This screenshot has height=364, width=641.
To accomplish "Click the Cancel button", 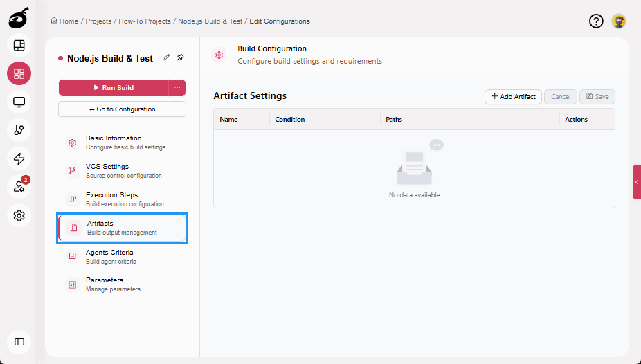I will [561, 97].
